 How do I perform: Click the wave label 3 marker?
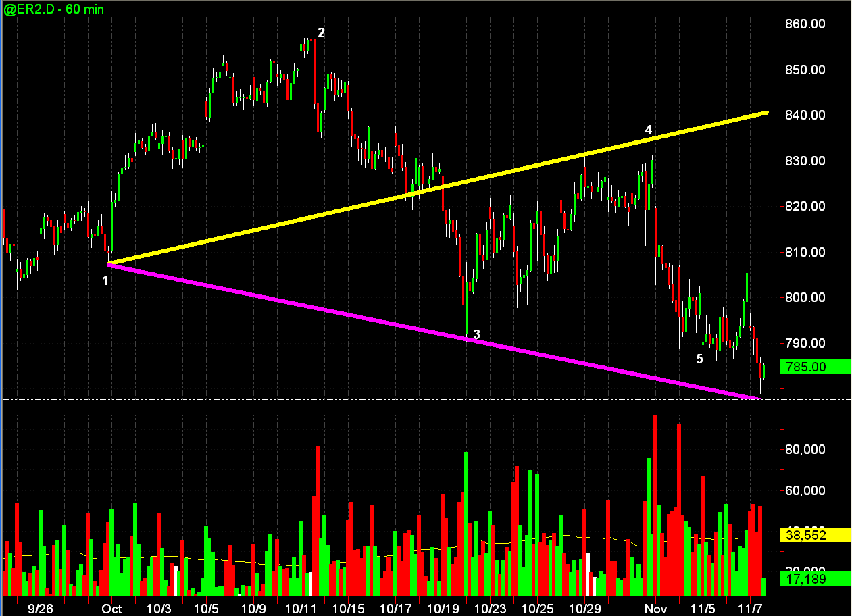(x=476, y=334)
